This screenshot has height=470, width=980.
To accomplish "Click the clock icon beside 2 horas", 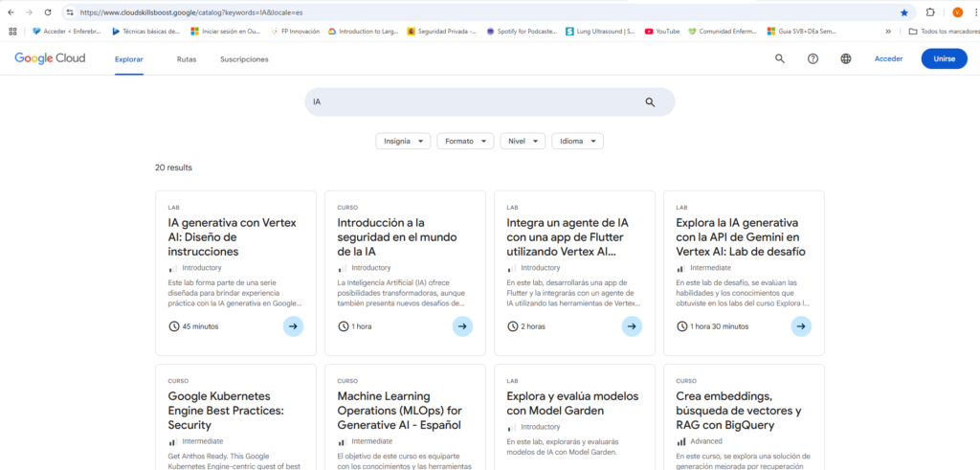I will click(x=513, y=326).
